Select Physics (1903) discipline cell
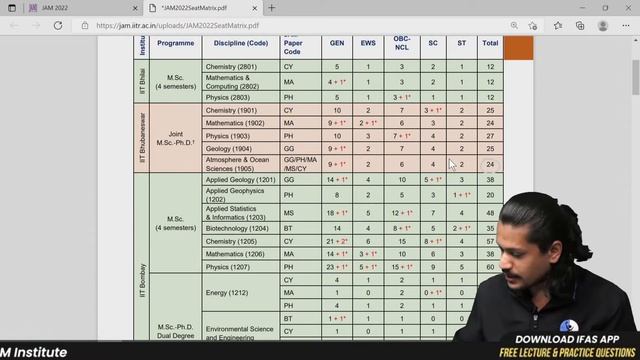 (241, 136)
